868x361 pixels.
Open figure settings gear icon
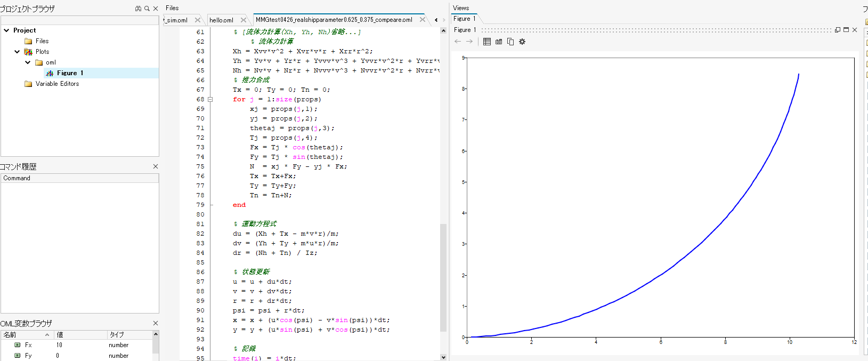[x=522, y=42]
